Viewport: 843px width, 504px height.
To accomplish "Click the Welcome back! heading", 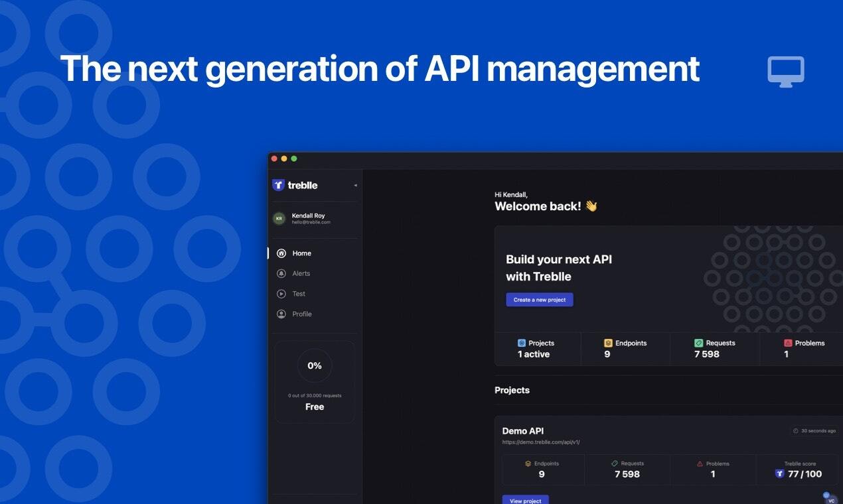I will [546, 206].
